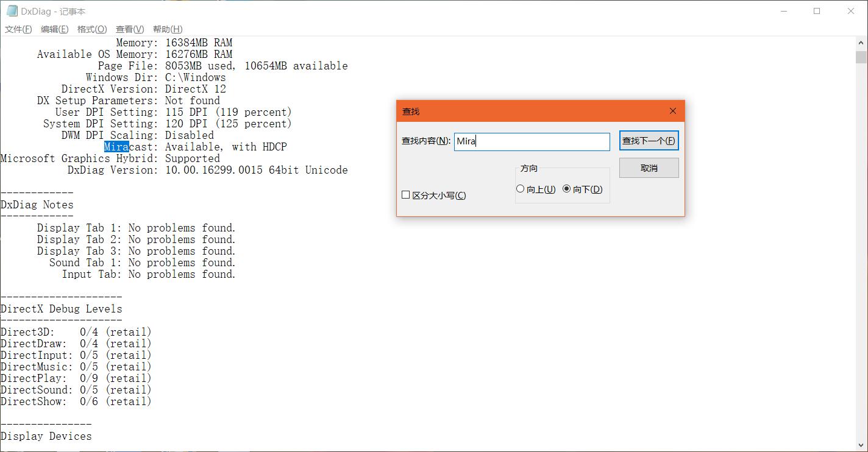The image size is (868, 452).
Task: Click 'DWM DPI Scaling' label
Action: 110,135
